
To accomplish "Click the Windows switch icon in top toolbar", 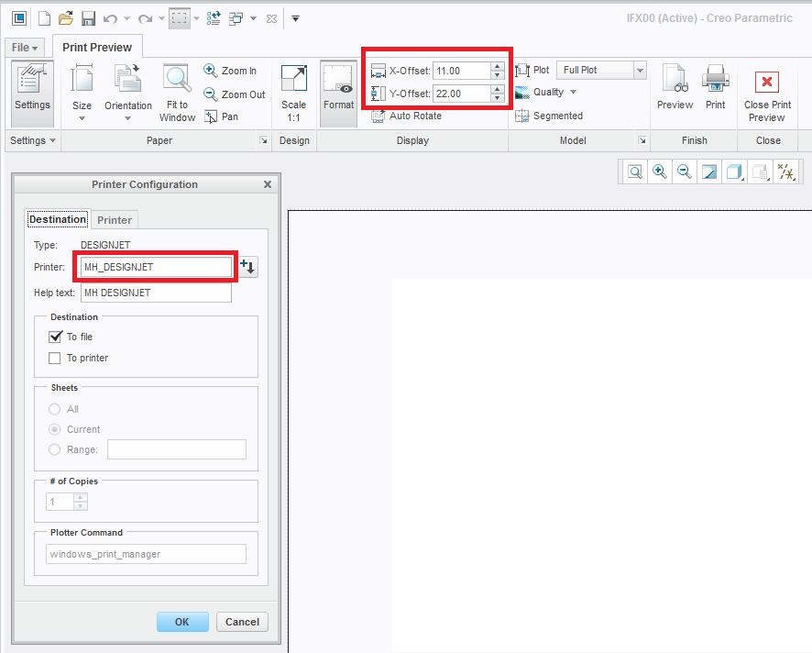I will (236, 18).
